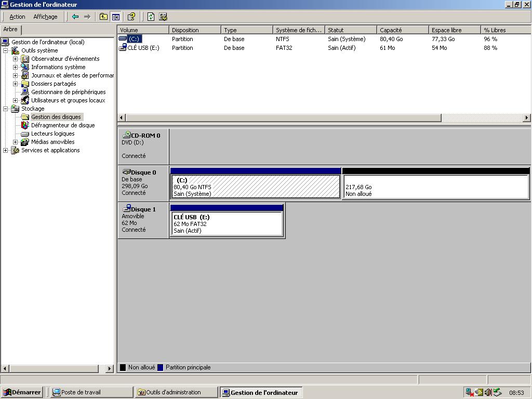Screen dimensions: 532x399
Task: Click the 77,33 Go free space cell
Action: (x=444, y=39)
